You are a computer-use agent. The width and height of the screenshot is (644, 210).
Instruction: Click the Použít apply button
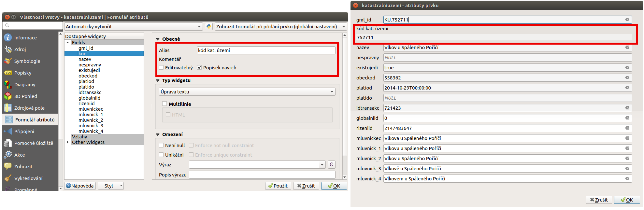point(278,186)
